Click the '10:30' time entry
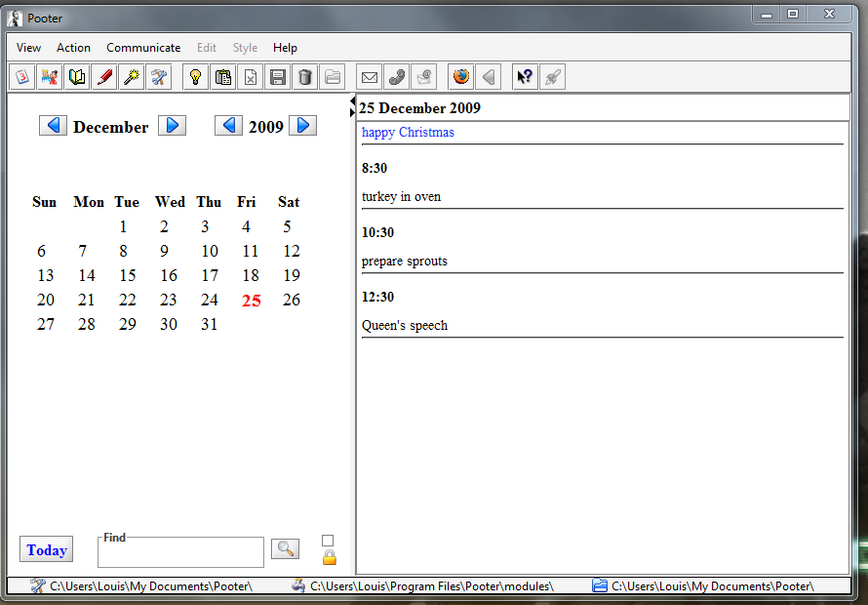Viewport: 868px width, 605px height. (377, 232)
